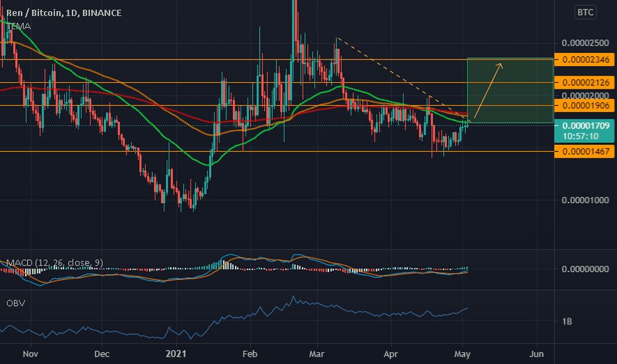Image resolution: width=617 pixels, height=364 pixels.
Task: Select the green long-position target box
Action: [x=510, y=91]
